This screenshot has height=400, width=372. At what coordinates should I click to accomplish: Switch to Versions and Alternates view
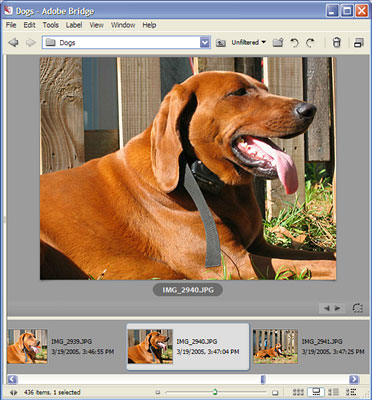(351, 392)
